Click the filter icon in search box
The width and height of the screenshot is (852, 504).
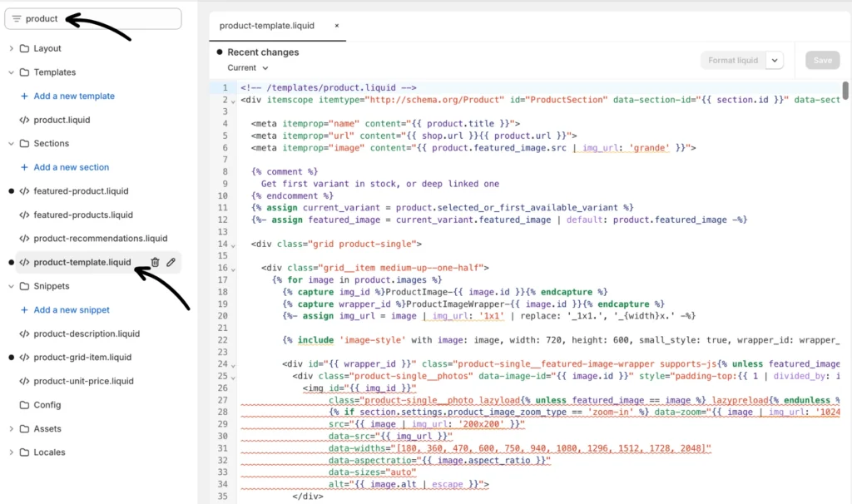click(16, 18)
